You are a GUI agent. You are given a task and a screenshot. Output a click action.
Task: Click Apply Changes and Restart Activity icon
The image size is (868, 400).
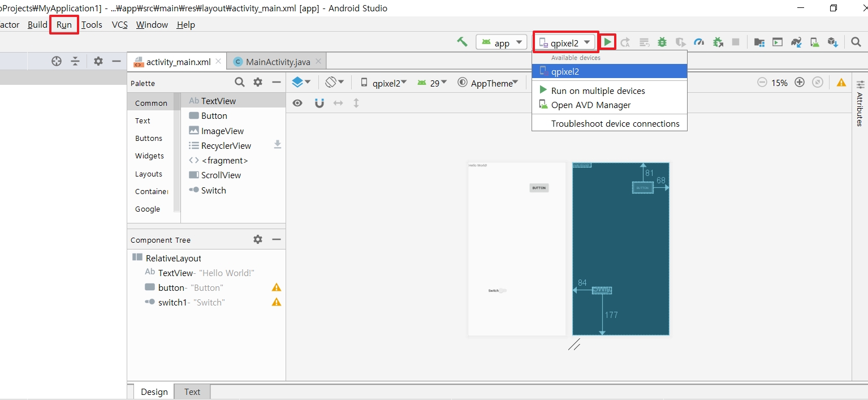pos(625,42)
